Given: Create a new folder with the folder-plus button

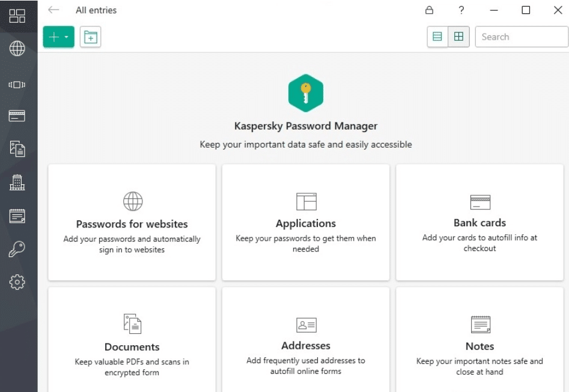Looking at the screenshot, I should (x=90, y=37).
